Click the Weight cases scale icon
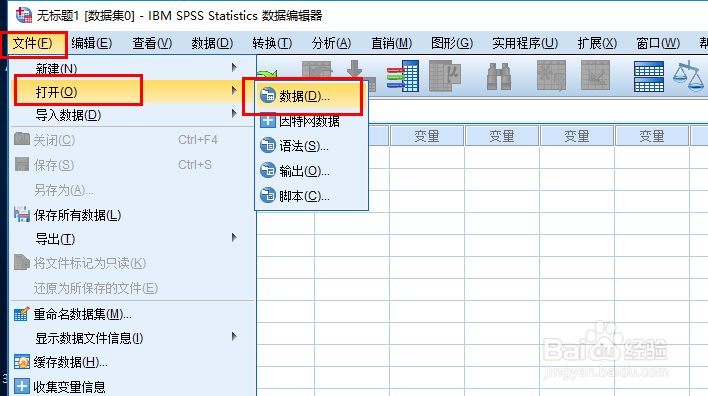The image size is (708, 396). coord(689,76)
